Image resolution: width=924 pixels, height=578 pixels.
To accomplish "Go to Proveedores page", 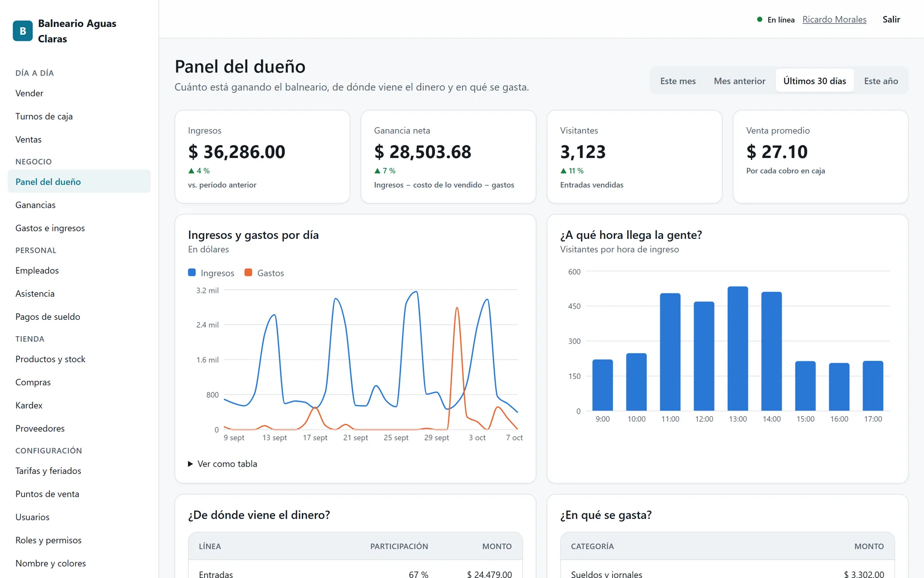I will [79, 428].
